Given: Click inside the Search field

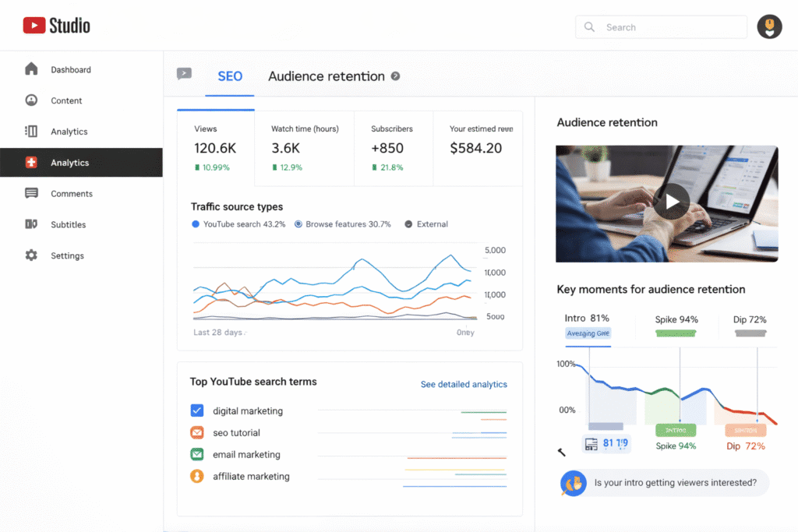Looking at the screenshot, I should (661, 26).
